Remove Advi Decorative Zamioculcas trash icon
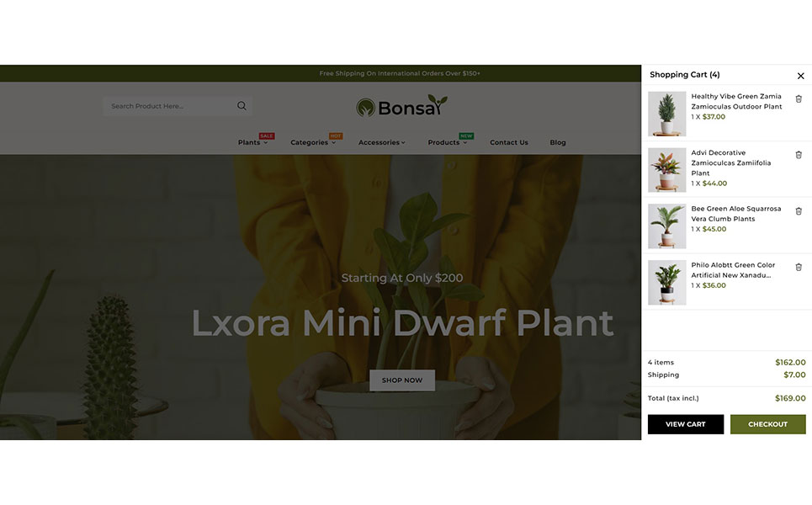 coord(799,155)
